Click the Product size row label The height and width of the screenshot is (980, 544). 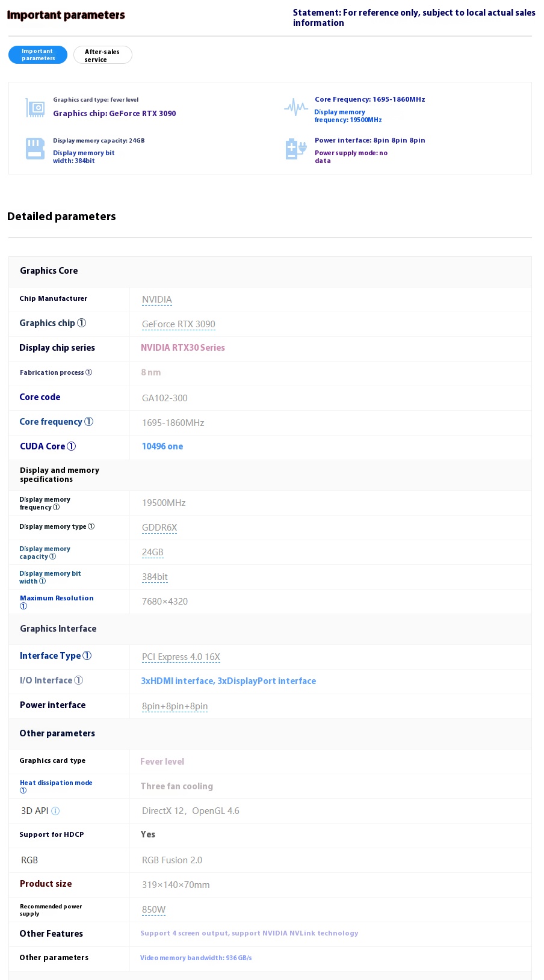pyautogui.click(x=46, y=884)
